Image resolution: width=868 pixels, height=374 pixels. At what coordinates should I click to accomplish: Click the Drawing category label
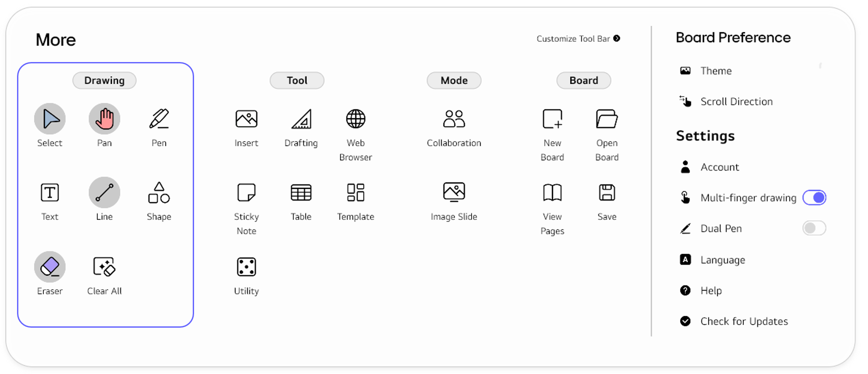(x=104, y=80)
